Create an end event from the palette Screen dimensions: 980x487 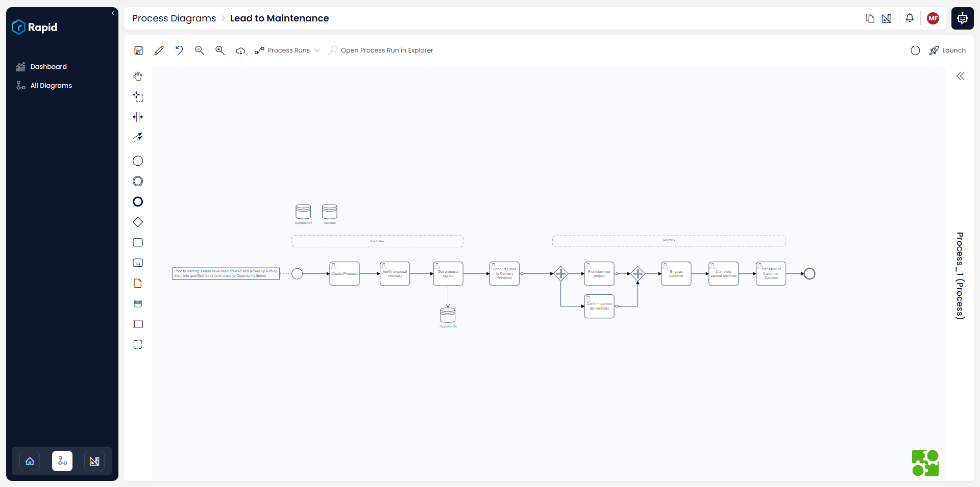point(138,202)
